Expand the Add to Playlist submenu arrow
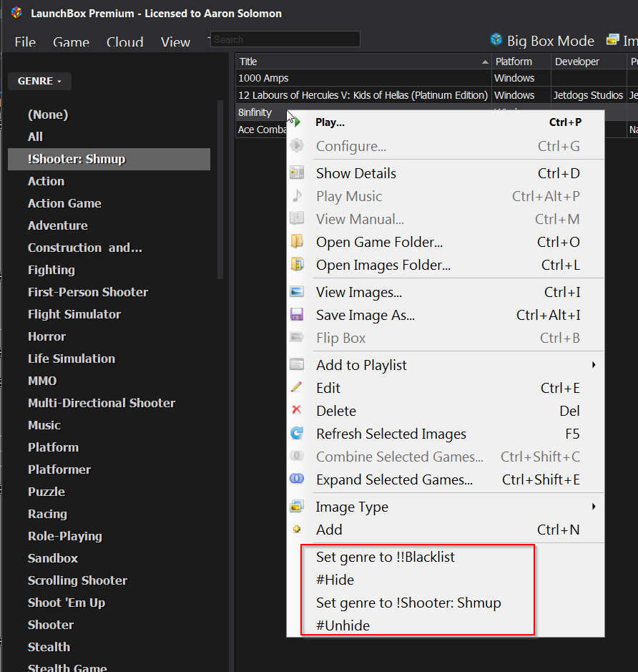Screen dimensions: 638x672 (594, 365)
